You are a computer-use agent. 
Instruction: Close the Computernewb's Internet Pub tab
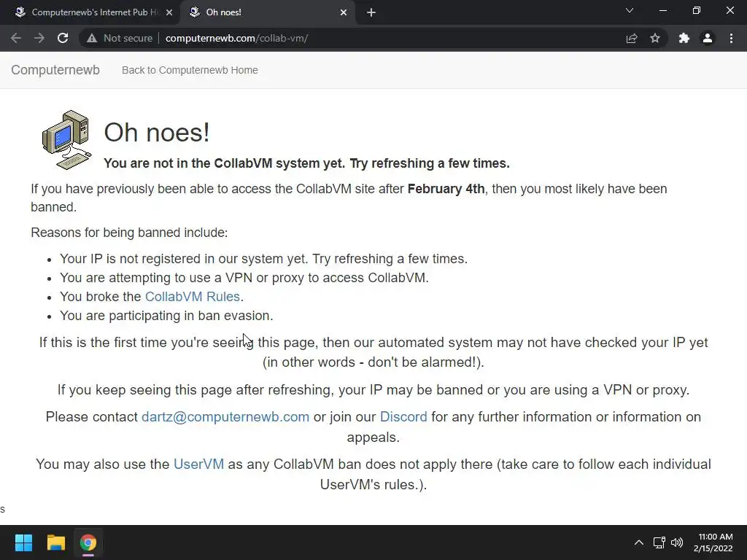[169, 12]
